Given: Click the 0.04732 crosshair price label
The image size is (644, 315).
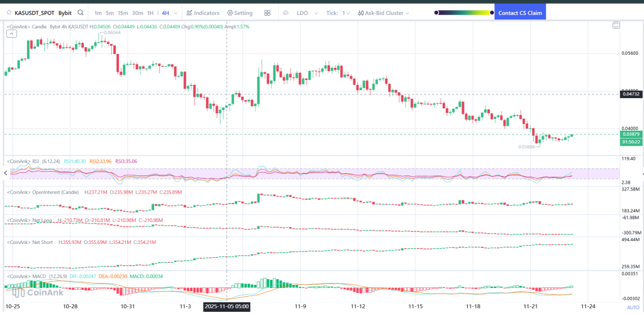Looking at the screenshot, I should coord(631,94).
